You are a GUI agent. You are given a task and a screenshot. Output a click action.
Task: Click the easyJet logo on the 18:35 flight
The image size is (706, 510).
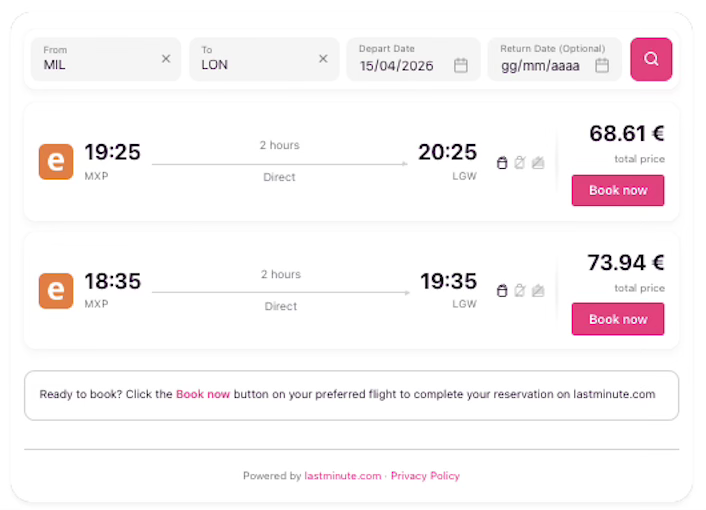(x=56, y=291)
